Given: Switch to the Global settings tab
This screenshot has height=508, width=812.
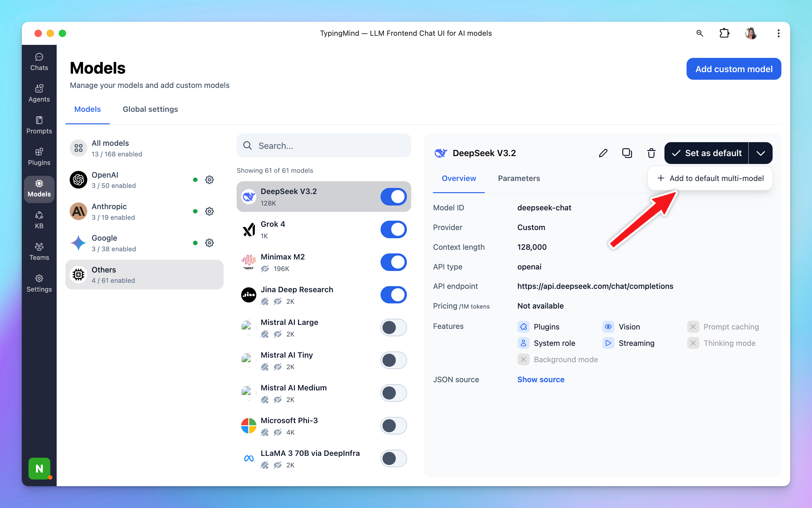Looking at the screenshot, I should click(x=150, y=109).
